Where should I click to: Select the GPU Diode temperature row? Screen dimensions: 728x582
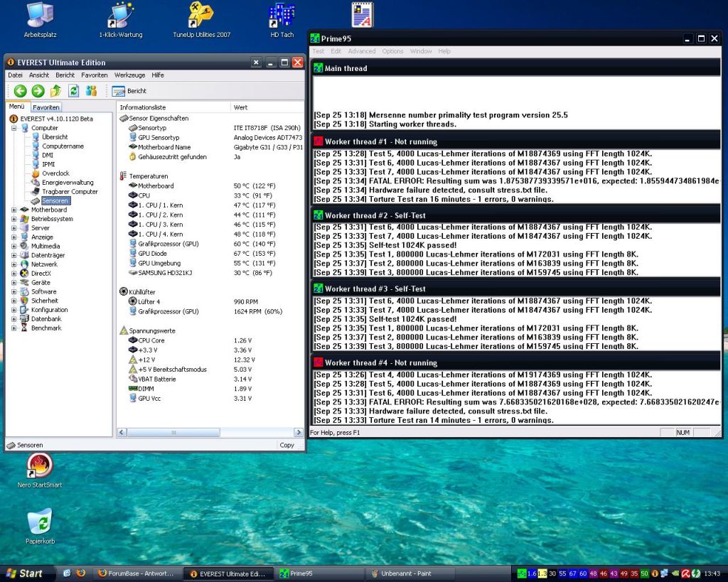tap(210, 254)
